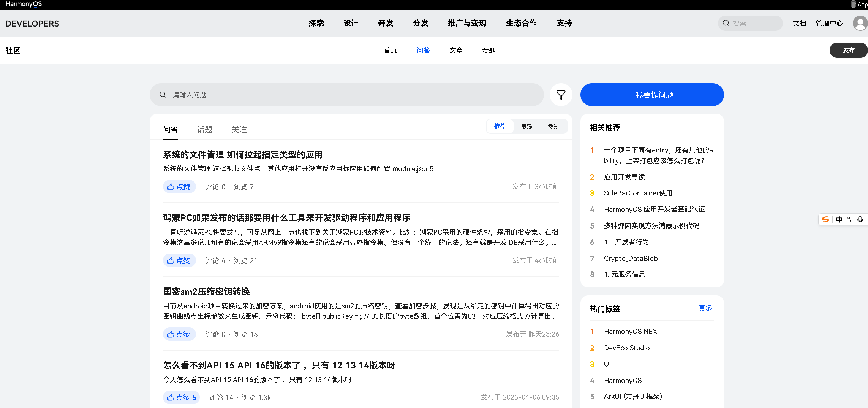Select the 推荐 sort option

pyautogui.click(x=500, y=126)
